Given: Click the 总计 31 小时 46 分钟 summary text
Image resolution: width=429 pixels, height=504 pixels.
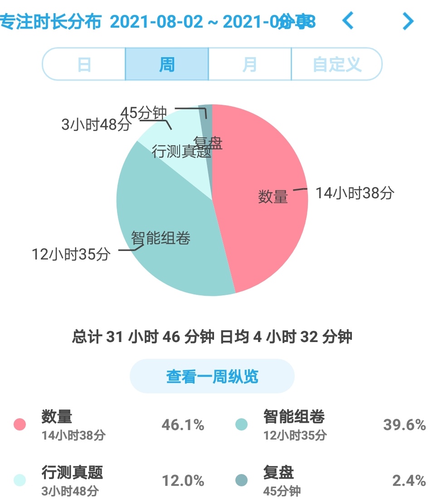Looking at the screenshot, I should pyautogui.click(x=143, y=337).
